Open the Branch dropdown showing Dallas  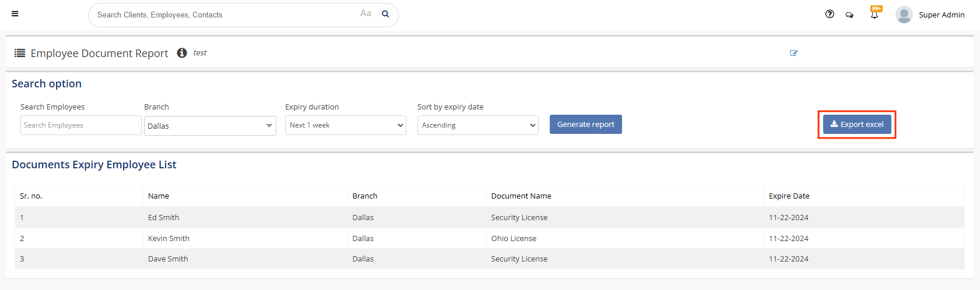210,126
